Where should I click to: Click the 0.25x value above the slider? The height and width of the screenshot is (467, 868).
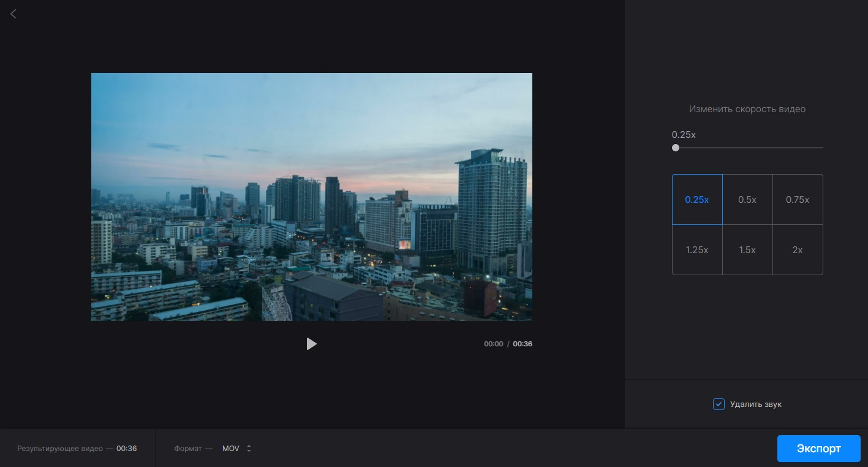click(x=684, y=134)
